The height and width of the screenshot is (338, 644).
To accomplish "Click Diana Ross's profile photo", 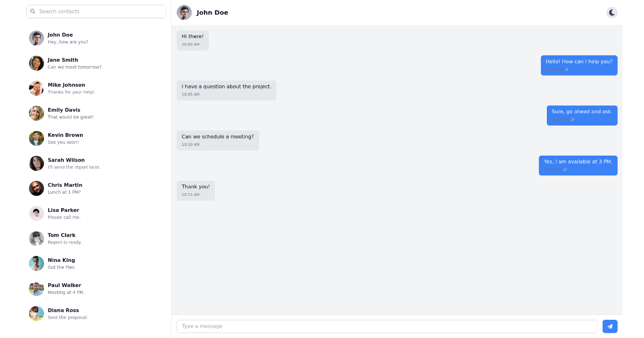I will click(x=36, y=314).
